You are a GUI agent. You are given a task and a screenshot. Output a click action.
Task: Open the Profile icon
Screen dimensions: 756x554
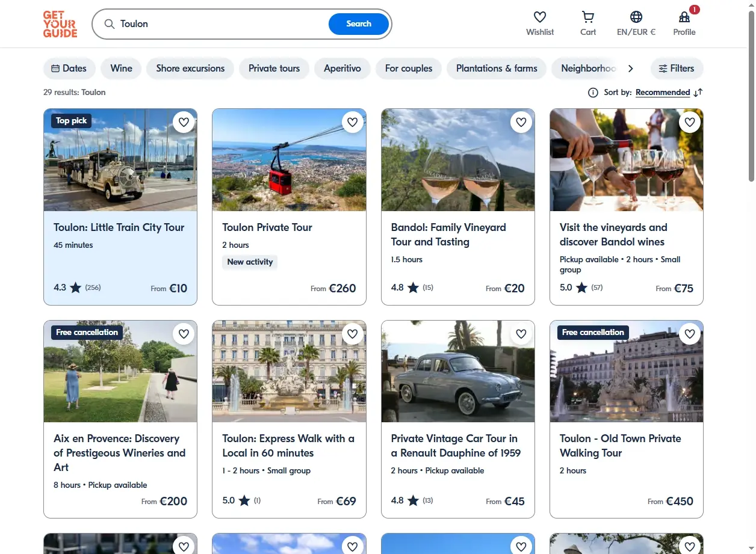pyautogui.click(x=684, y=17)
